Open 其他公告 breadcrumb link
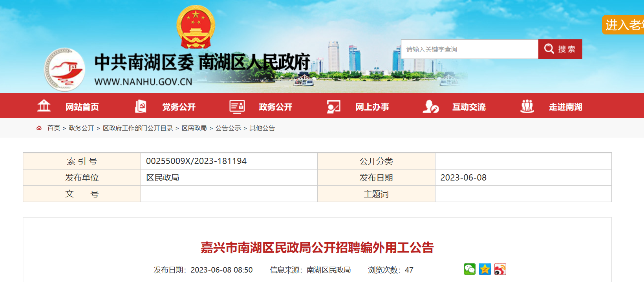The height and width of the screenshot is (282, 644). pyautogui.click(x=262, y=128)
